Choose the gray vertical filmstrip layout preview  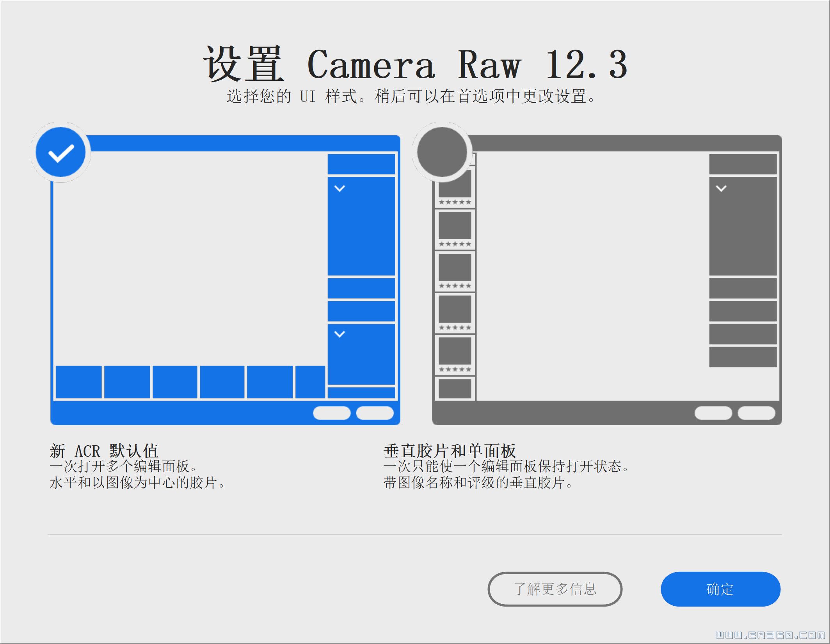point(607,280)
